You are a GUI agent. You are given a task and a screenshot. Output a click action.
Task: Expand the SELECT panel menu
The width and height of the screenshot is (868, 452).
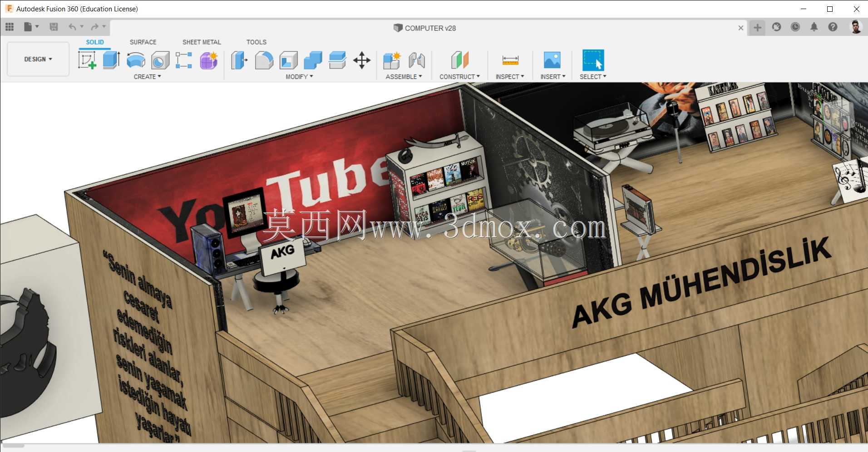tap(593, 77)
